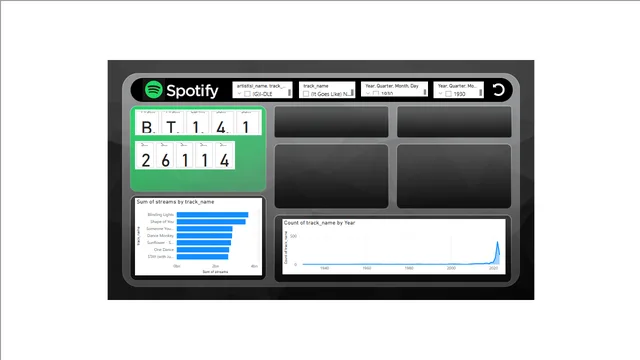
Task: Click the Sum of streams by track_name title
Action: (x=175, y=202)
